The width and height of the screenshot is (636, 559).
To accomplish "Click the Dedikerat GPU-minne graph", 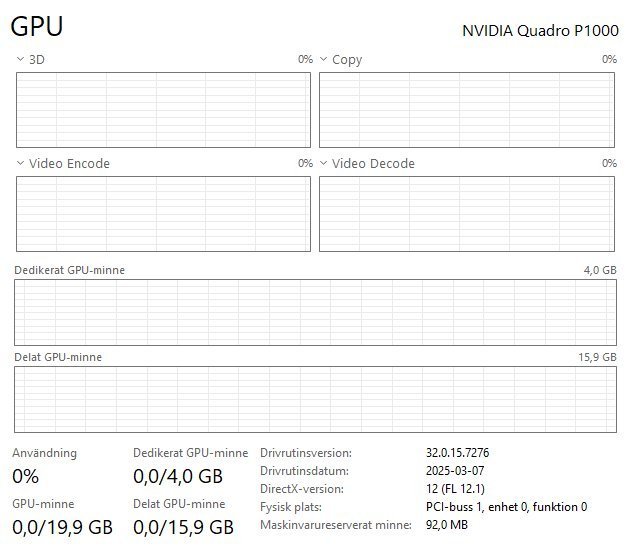I will (315, 312).
